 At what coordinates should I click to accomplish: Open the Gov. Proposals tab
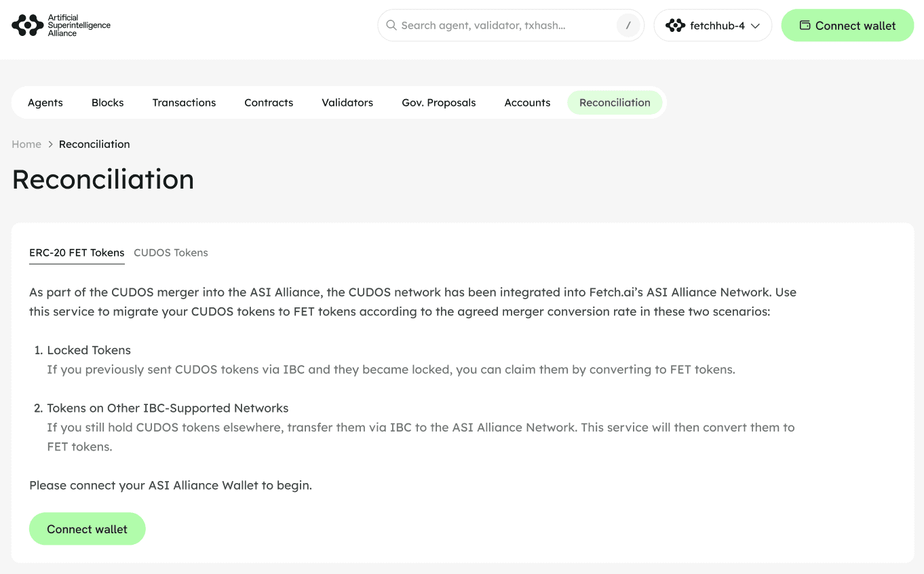(439, 102)
